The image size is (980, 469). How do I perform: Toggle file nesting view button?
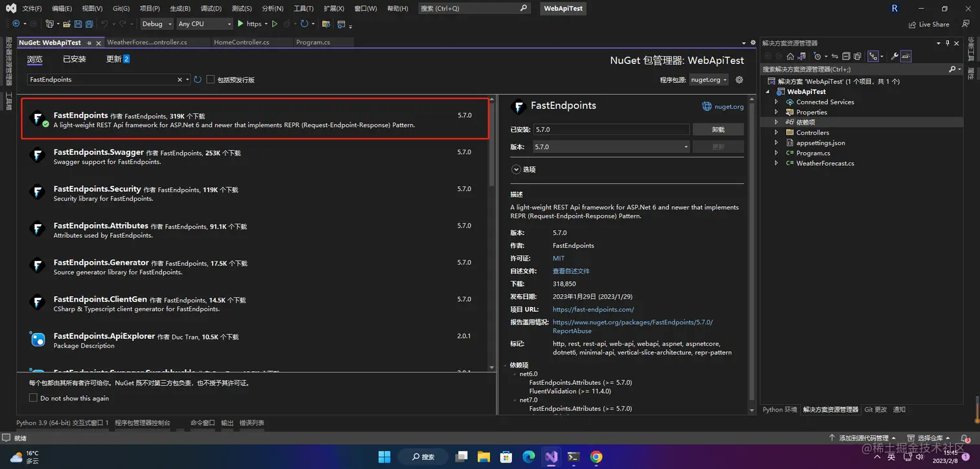point(873,56)
